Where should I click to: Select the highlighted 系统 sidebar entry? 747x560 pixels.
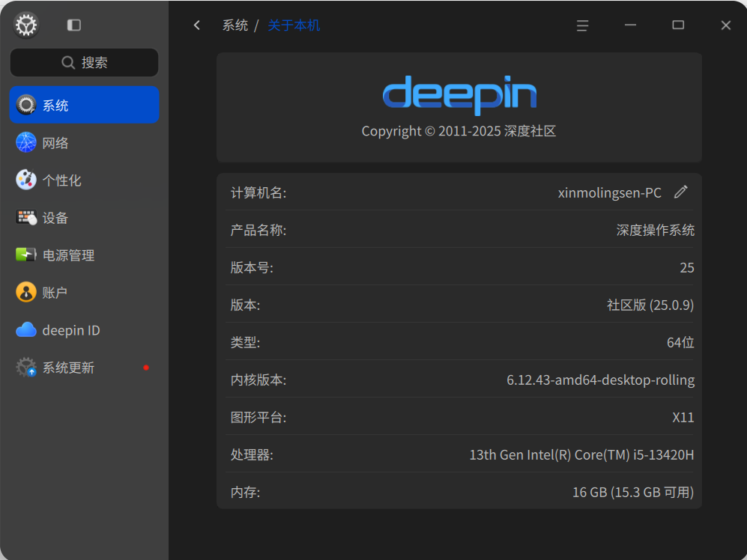(85, 105)
